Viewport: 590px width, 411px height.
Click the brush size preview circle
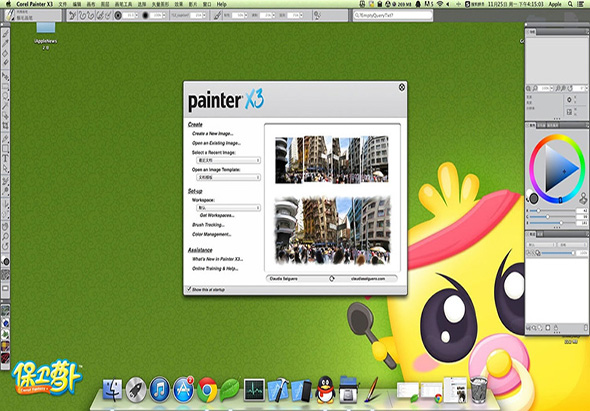pyautogui.click(x=117, y=15)
